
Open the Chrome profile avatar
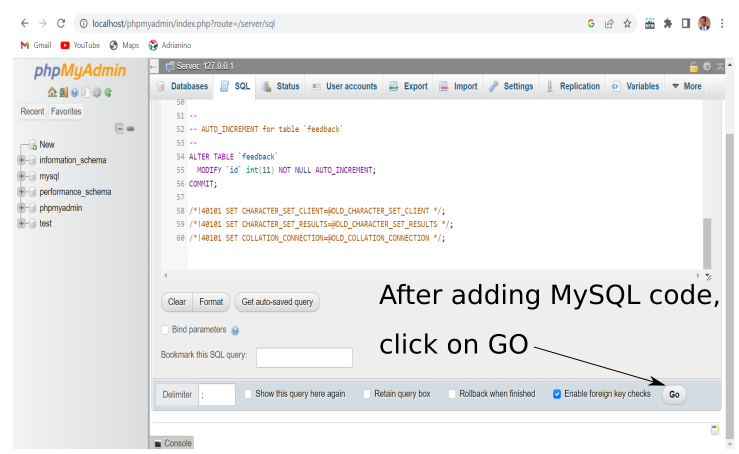[x=704, y=23]
